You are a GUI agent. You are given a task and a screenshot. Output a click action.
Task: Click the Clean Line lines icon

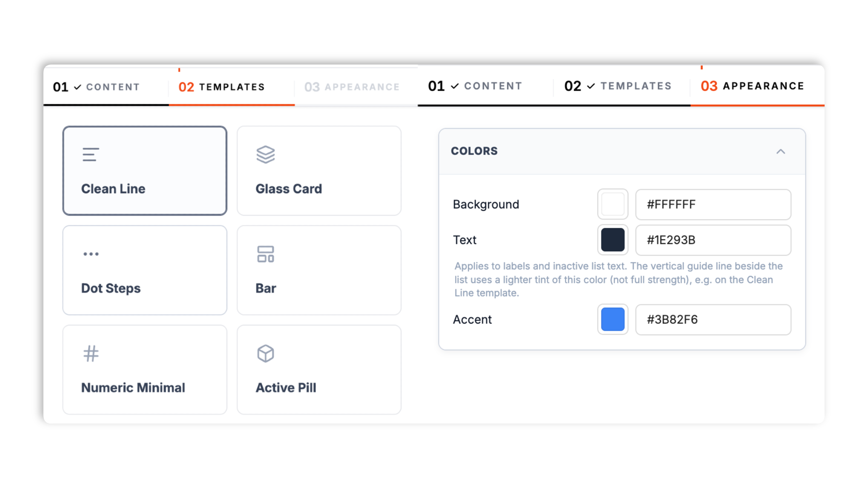(91, 155)
